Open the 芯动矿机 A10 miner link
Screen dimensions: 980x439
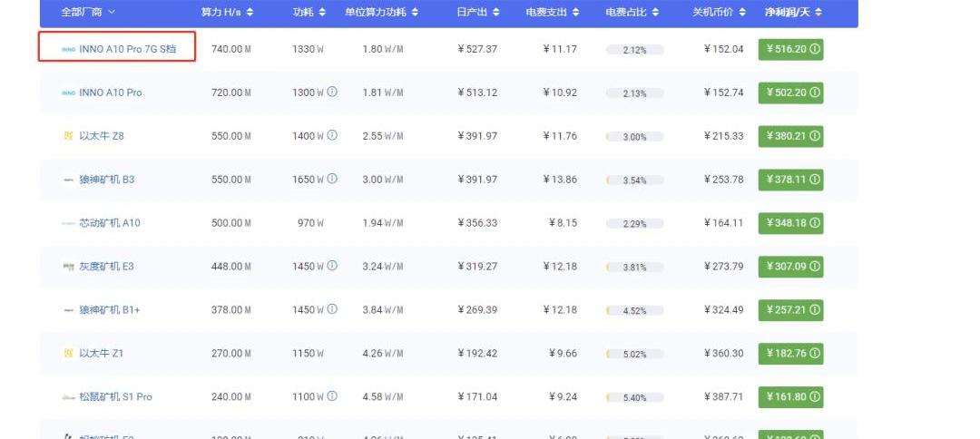(x=110, y=223)
